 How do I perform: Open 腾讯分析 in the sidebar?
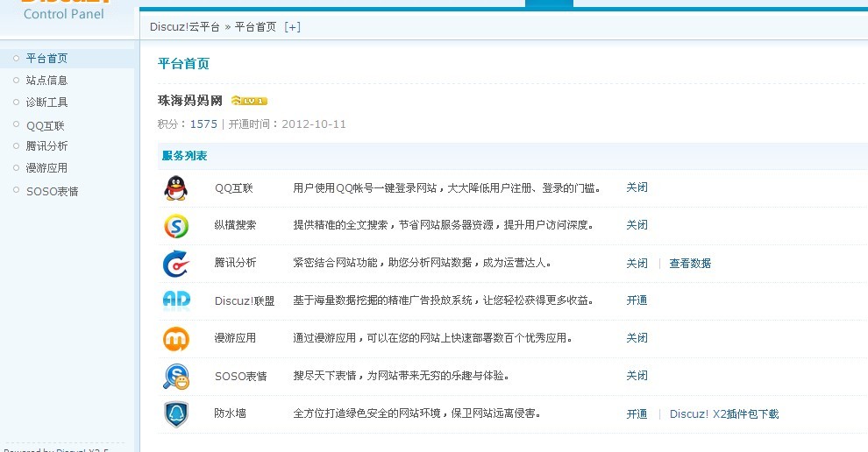coord(46,146)
